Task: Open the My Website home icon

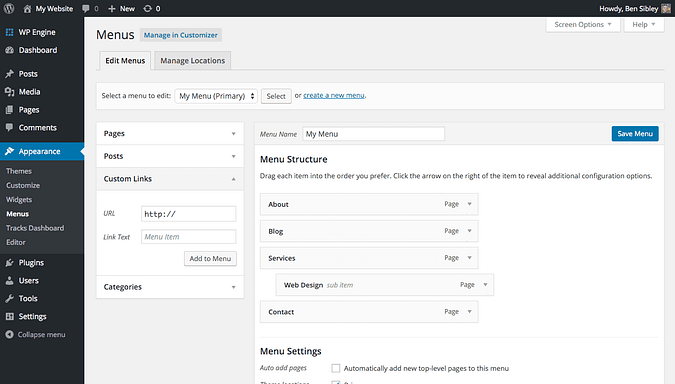Action: pos(27,9)
